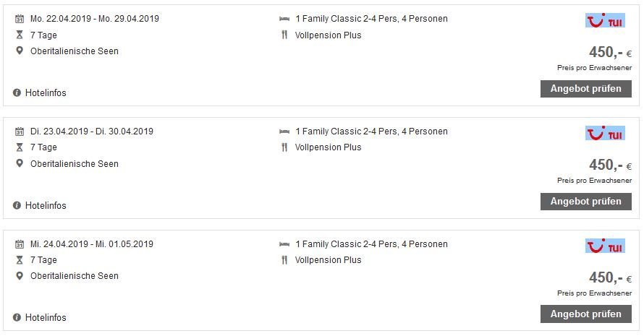Viewport: 644px width, 336px height.
Task: Click the info icon next to the third Hotelinfos
Action: click(x=17, y=317)
